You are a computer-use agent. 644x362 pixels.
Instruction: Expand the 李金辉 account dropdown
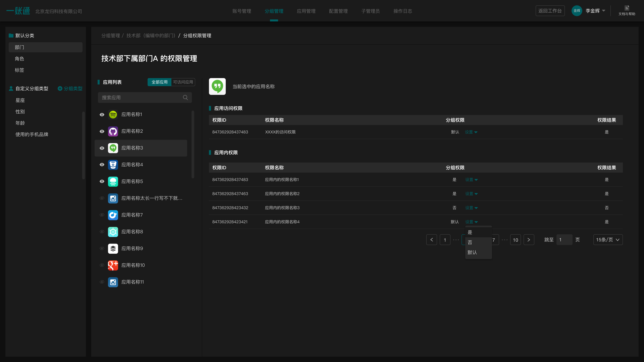pos(594,11)
